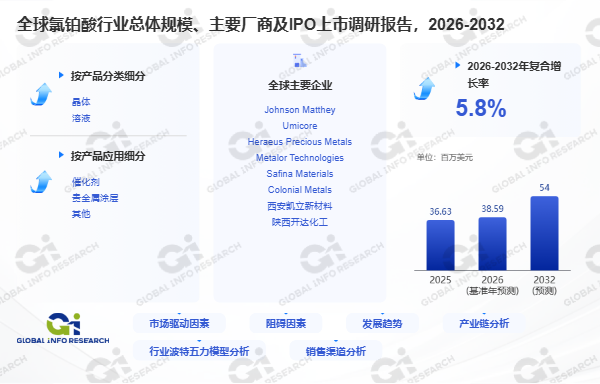Select the 产业链分析 tag
Screen dimensions: 600x384
[484, 324]
